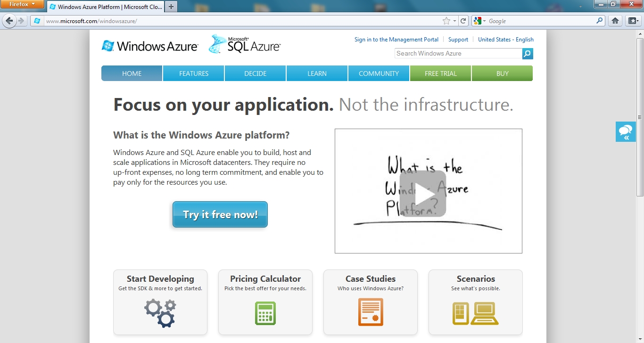Click the Scenarios devices icon

point(475,313)
